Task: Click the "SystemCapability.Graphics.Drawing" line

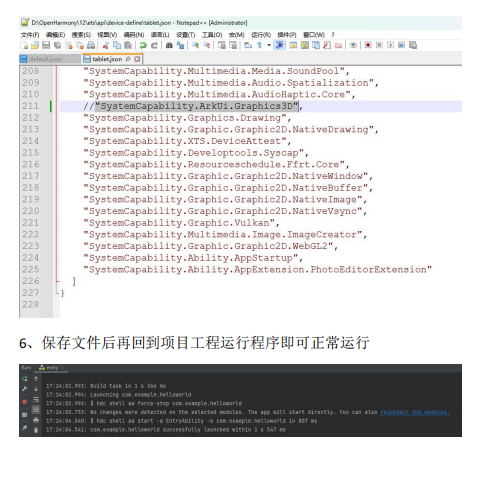Action: (187, 118)
